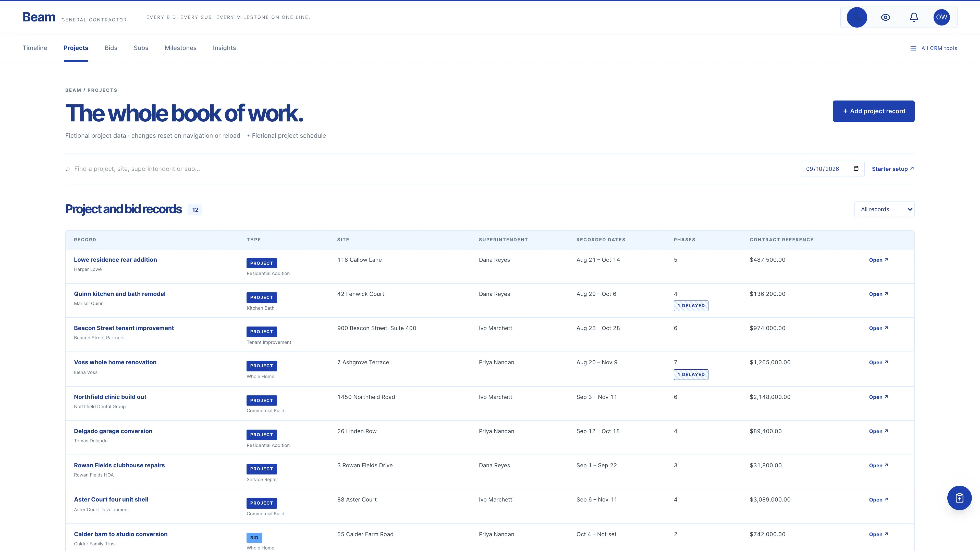980x551 pixels.
Task: Open Rowan Fields clubhouse repairs record
Action: pyautogui.click(x=119, y=466)
